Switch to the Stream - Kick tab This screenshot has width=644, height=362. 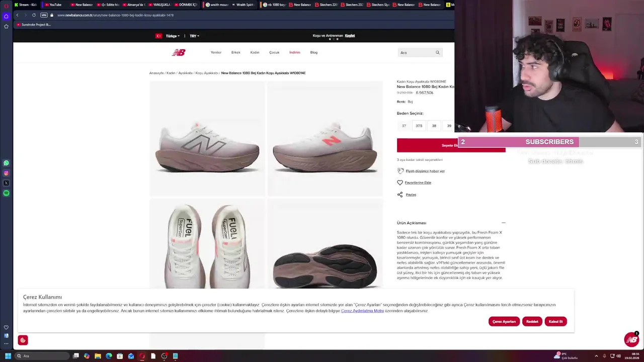point(26,5)
